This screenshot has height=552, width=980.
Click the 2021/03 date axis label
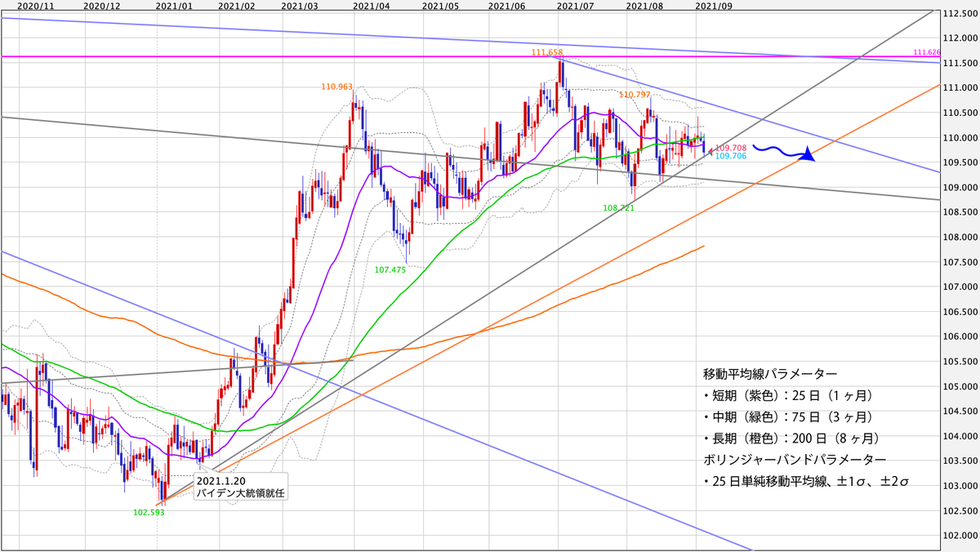(x=300, y=5)
